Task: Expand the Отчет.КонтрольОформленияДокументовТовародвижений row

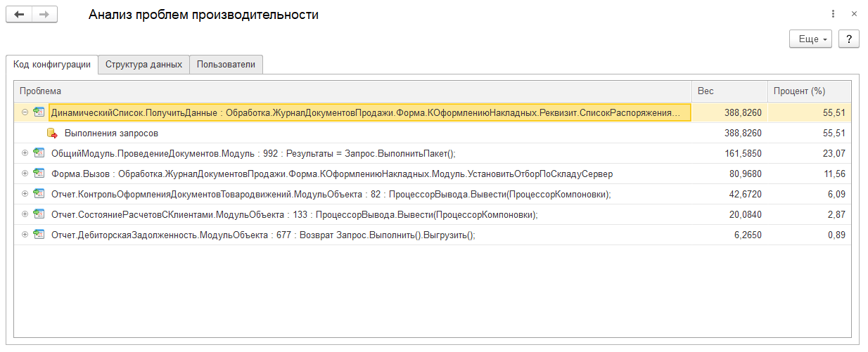Action: (25, 194)
